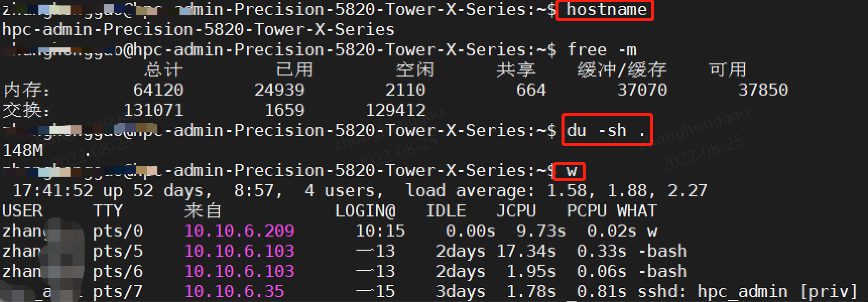
Task: Click the 'hostname' command text
Action: tap(606, 10)
